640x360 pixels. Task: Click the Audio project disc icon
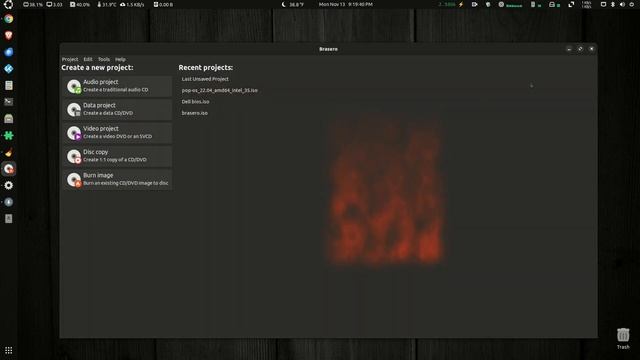[x=74, y=87]
